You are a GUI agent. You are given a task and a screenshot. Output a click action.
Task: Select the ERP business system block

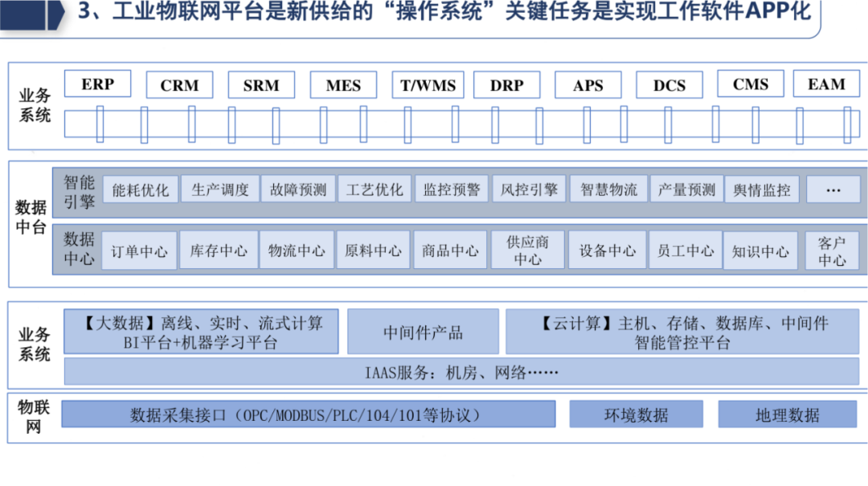point(97,84)
